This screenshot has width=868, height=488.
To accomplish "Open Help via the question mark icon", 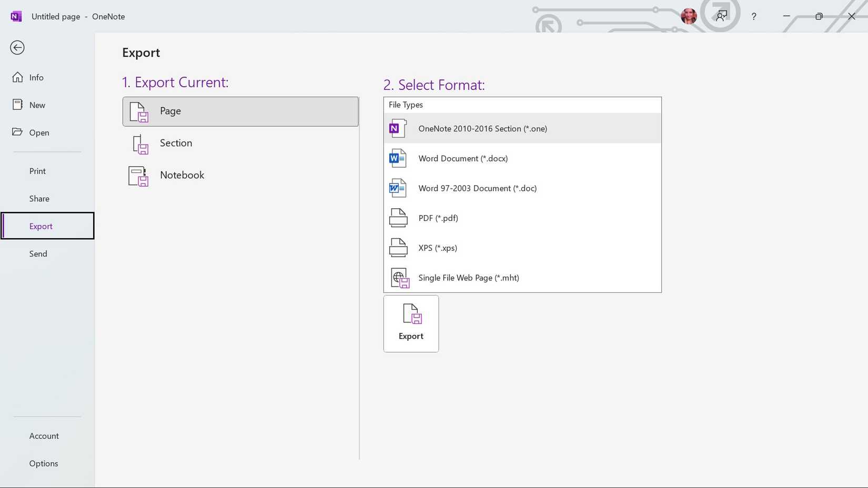I will [x=754, y=16].
